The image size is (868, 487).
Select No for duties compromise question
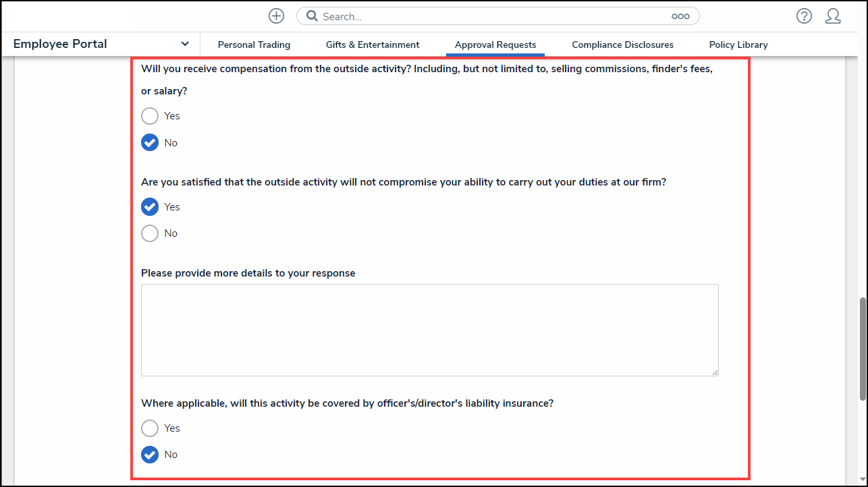coord(150,233)
